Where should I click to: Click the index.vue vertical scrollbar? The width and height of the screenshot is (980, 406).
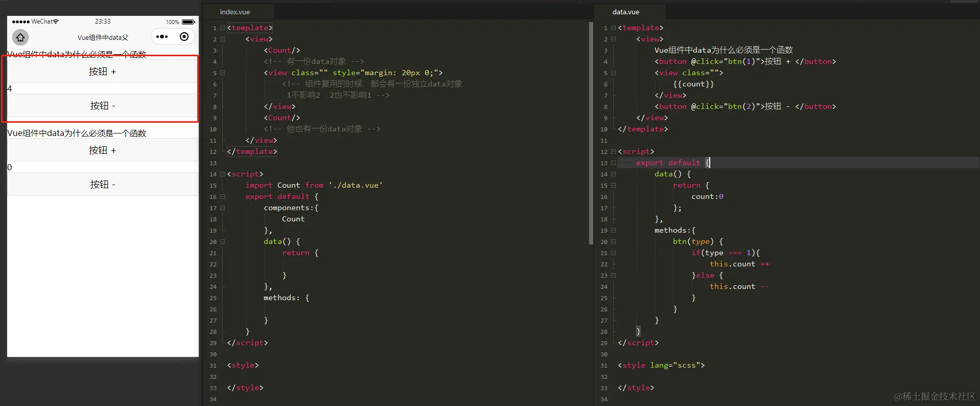(591, 133)
